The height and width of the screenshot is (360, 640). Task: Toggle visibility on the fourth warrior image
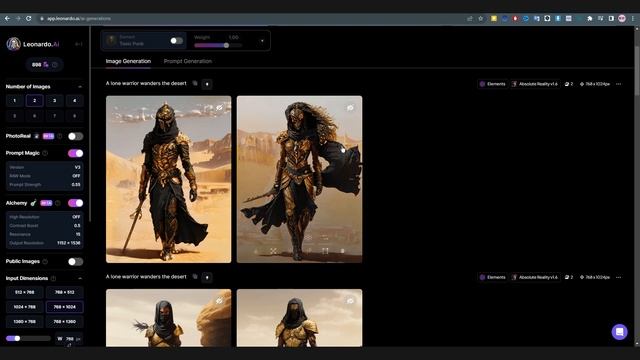coord(350,301)
